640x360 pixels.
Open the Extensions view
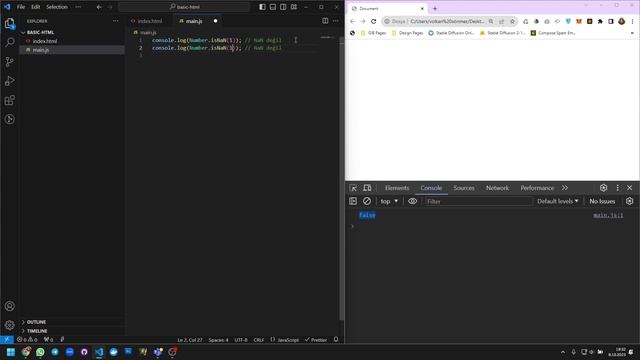click(x=9, y=100)
